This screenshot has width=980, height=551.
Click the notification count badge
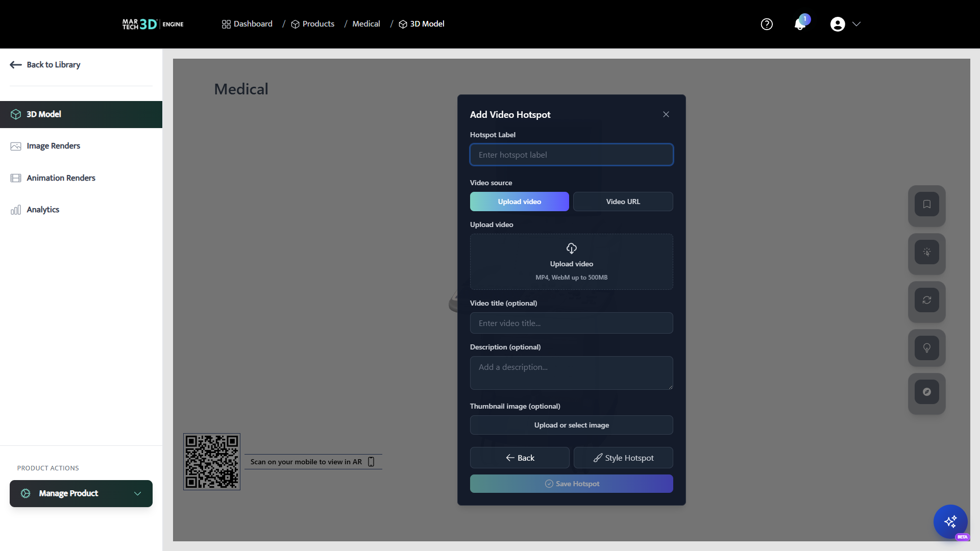point(805,19)
